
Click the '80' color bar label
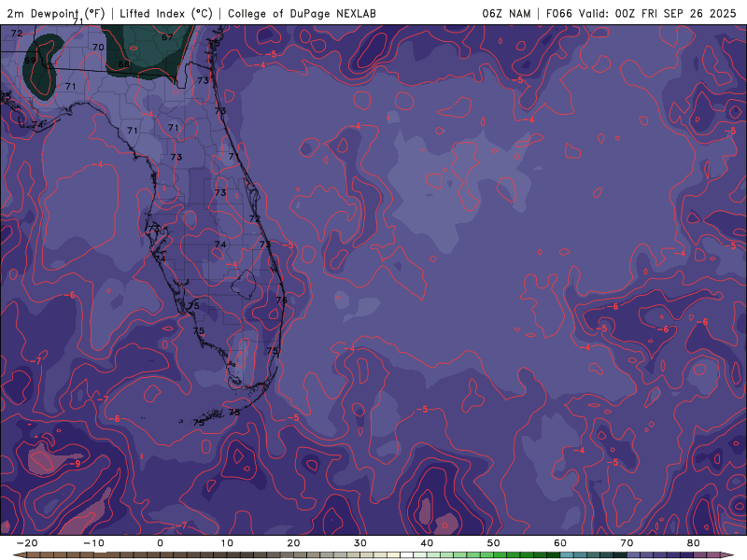[x=694, y=543]
